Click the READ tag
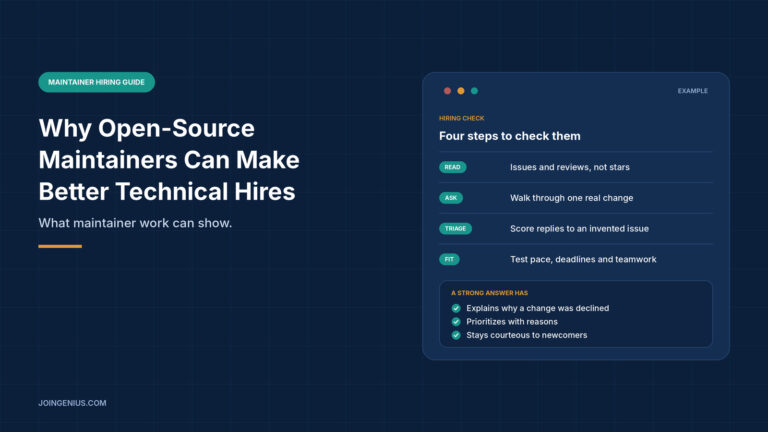Viewport: 768px width, 432px height. tap(453, 167)
